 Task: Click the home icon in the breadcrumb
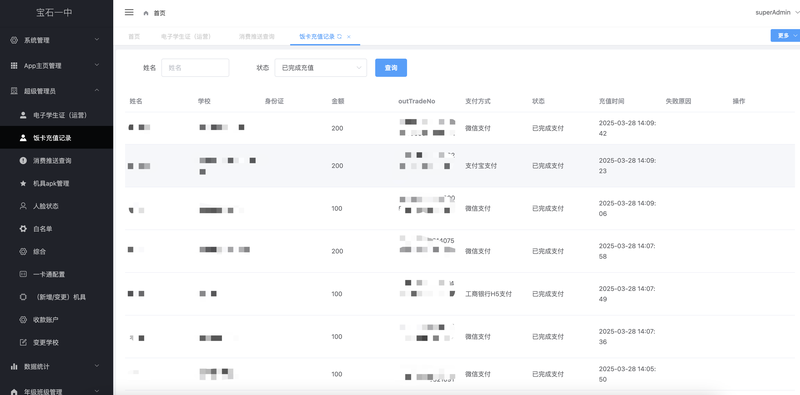(x=146, y=13)
